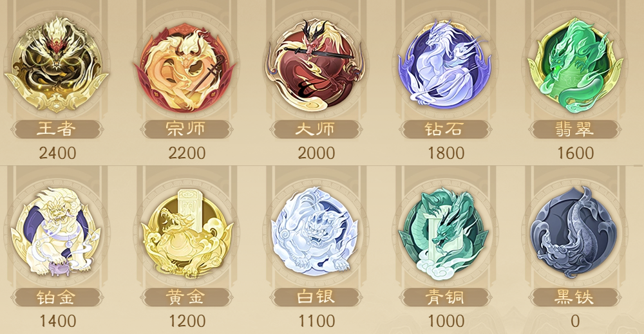Click the 铂金 white lion badge
Image resolution: width=644 pixels, height=334 pixels.
coord(57,232)
